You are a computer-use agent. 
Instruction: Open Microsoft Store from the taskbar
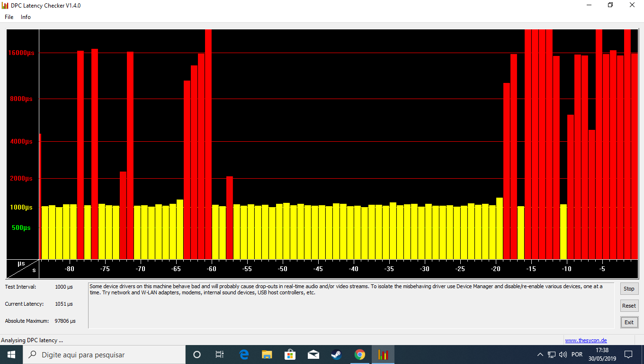290,355
